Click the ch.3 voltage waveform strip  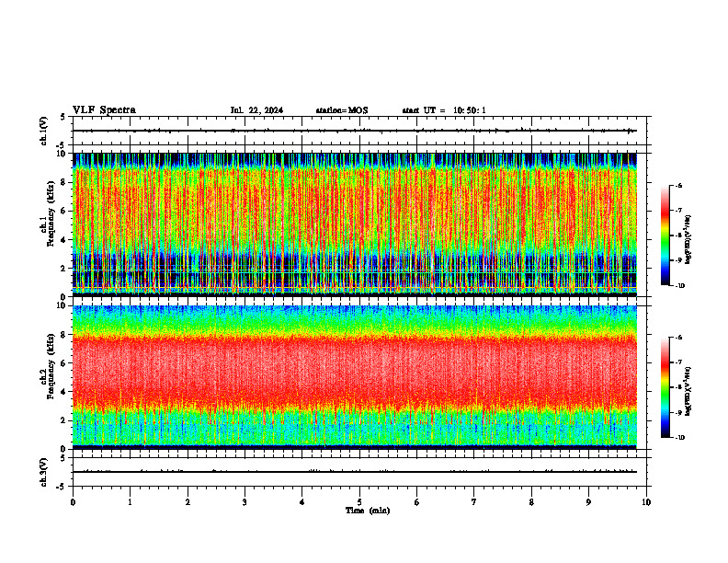[x=359, y=472]
